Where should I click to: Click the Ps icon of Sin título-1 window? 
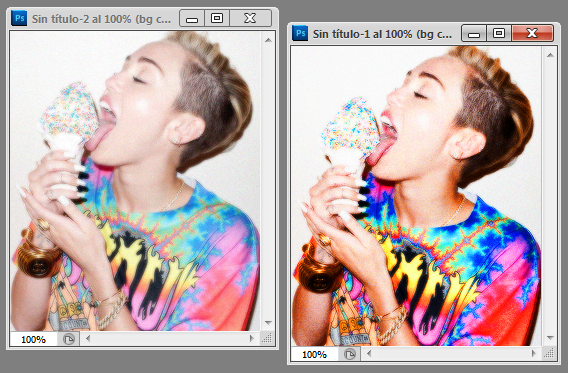tap(300, 33)
